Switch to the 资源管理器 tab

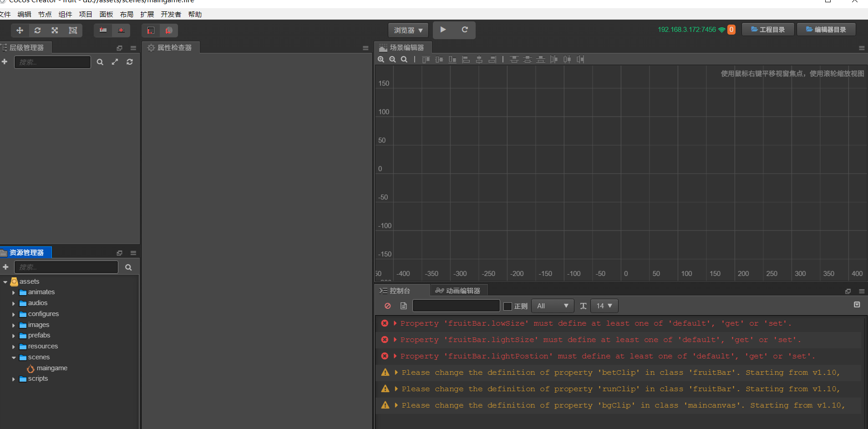point(25,253)
